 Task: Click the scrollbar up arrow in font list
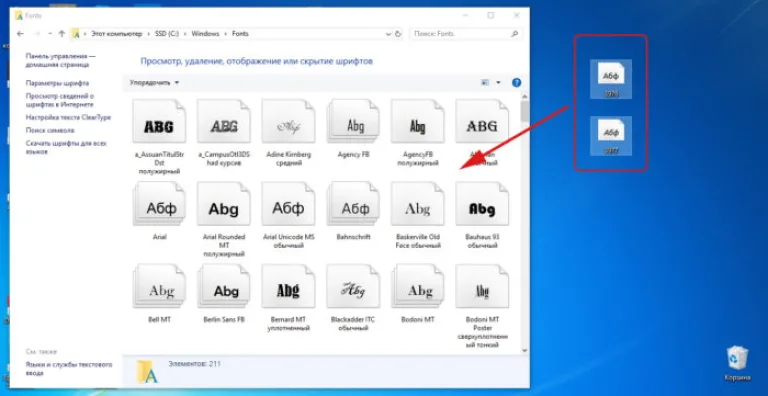[525, 96]
